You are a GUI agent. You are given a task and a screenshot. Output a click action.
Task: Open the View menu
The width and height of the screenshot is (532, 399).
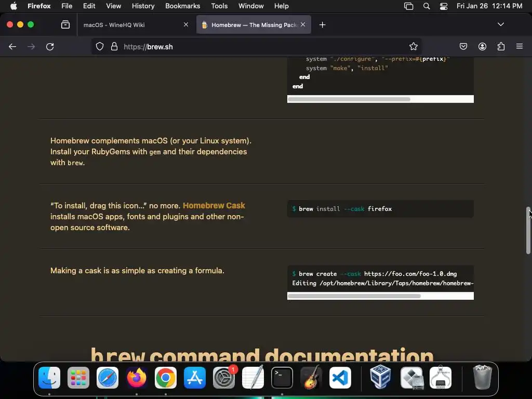pyautogui.click(x=113, y=6)
